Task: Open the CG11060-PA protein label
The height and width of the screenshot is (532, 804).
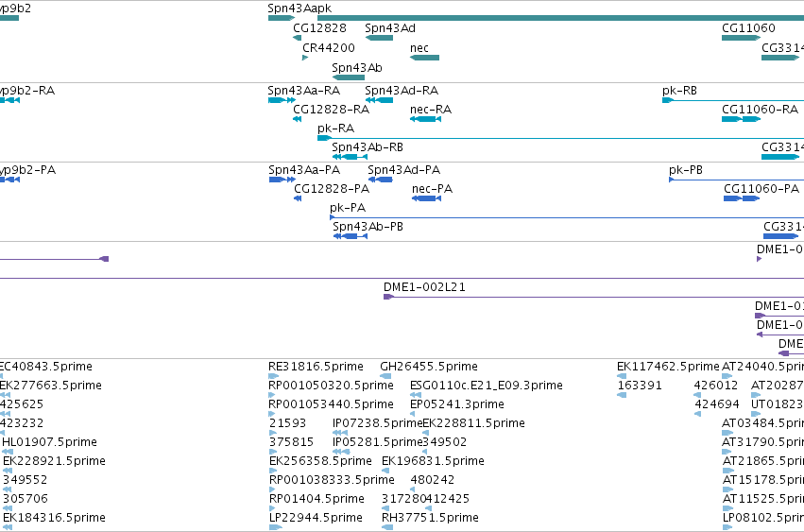Action: pos(761,189)
